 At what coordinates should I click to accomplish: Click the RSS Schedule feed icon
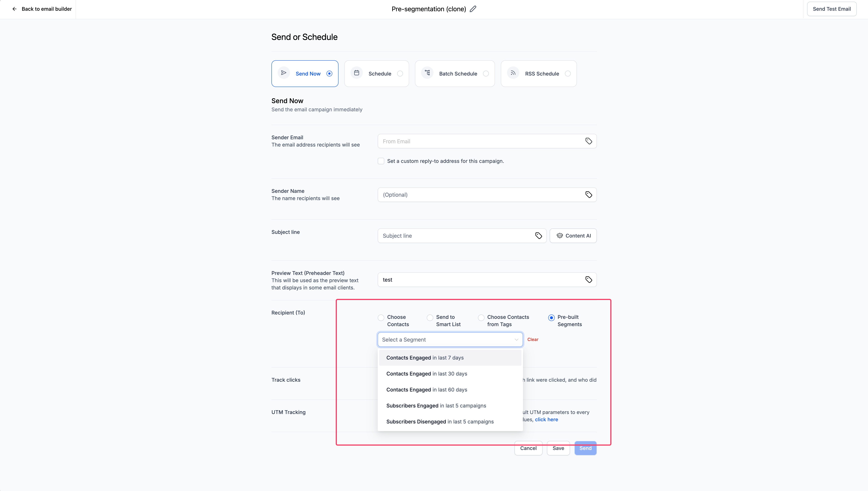[513, 73]
